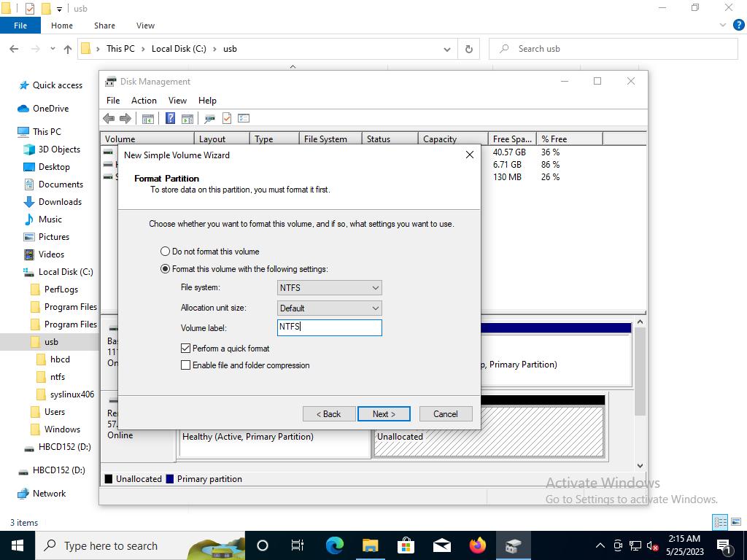The image size is (747, 560).
Task: Open the Allocation unit size dropdown
Action: [329, 308]
